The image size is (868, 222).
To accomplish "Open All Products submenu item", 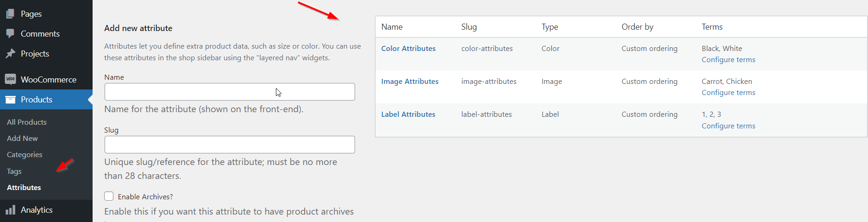I will point(27,122).
